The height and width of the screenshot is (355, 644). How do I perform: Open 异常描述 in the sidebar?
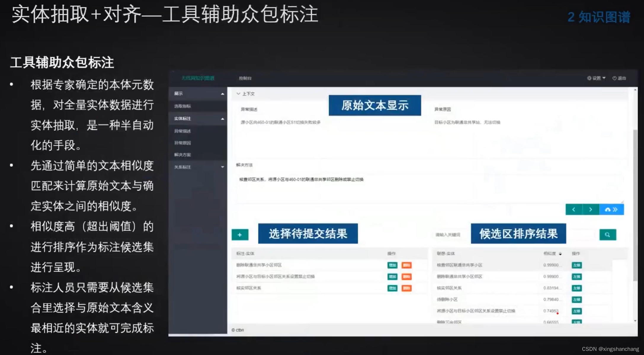[x=182, y=131]
